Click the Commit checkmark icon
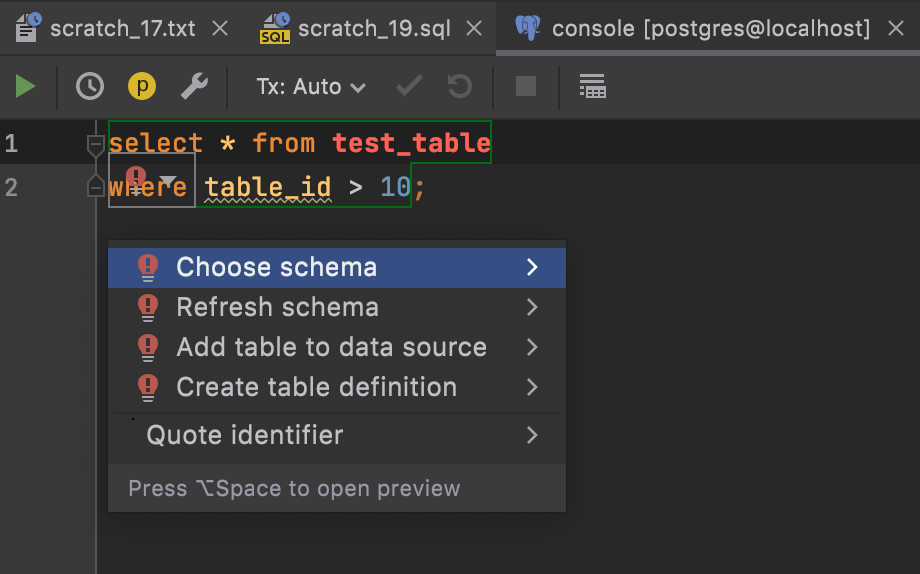 click(410, 86)
